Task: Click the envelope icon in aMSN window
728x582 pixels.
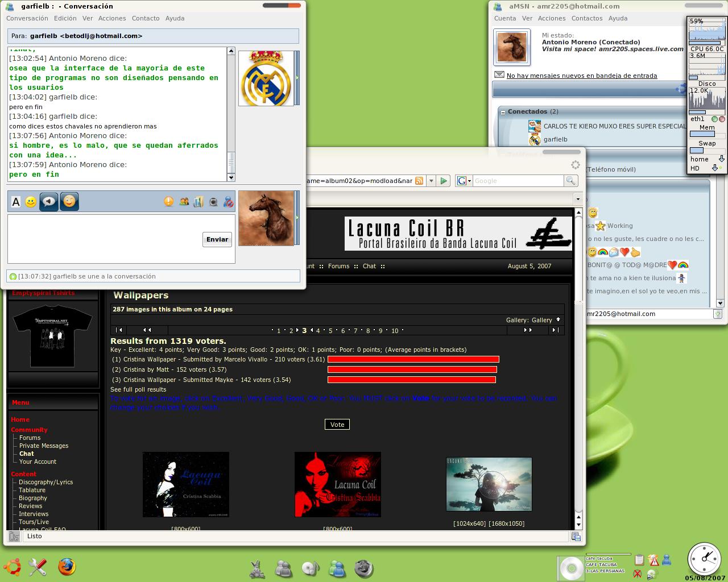Action: pyautogui.click(x=499, y=75)
